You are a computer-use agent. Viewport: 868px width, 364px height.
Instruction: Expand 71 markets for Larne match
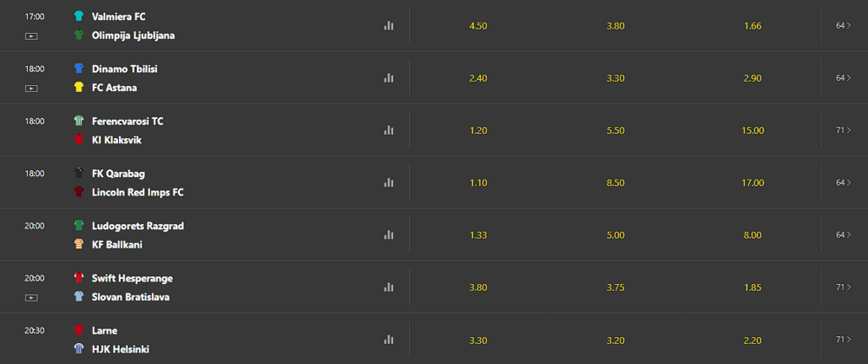[844, 339]
